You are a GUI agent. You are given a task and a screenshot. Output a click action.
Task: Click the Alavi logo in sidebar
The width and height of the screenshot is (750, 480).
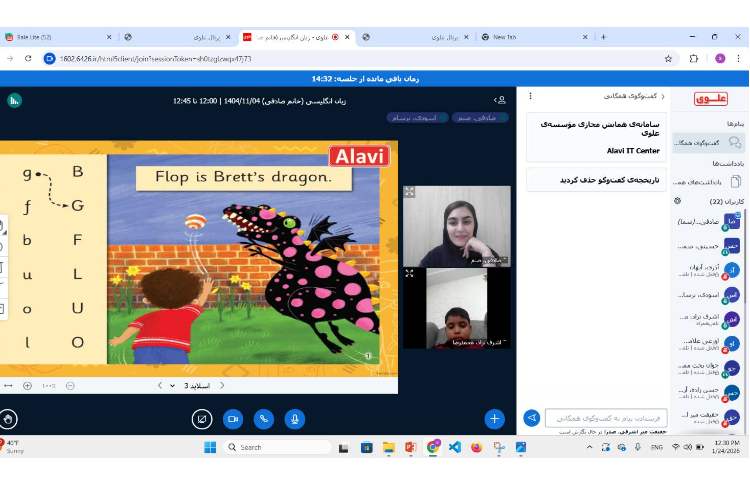coord(711,99)
